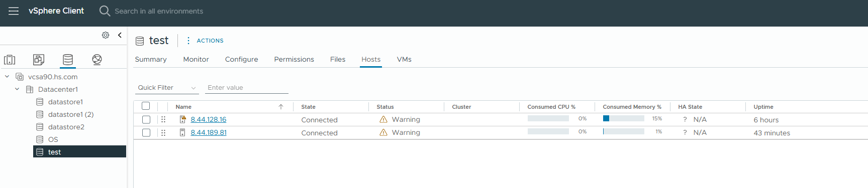This screenshot has height=188, width=868.
Task: Open host link 8.44.189.81
Action: tap(209, 132)
